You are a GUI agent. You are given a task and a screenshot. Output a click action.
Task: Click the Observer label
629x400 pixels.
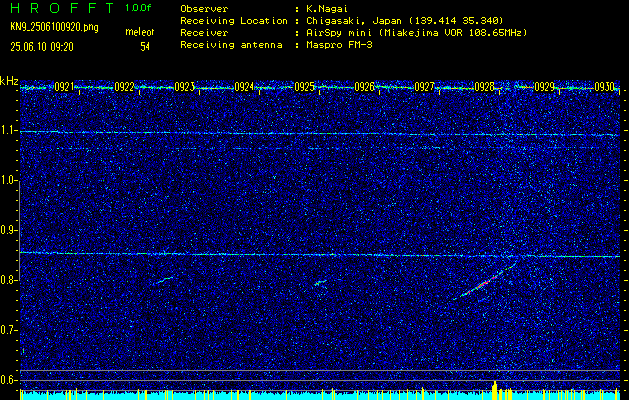[x=204, y=9]
